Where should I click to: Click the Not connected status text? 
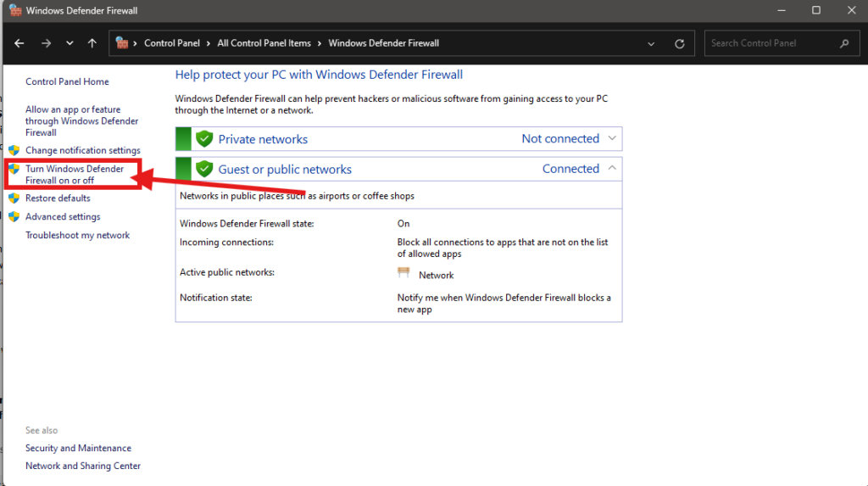[560, 138]
